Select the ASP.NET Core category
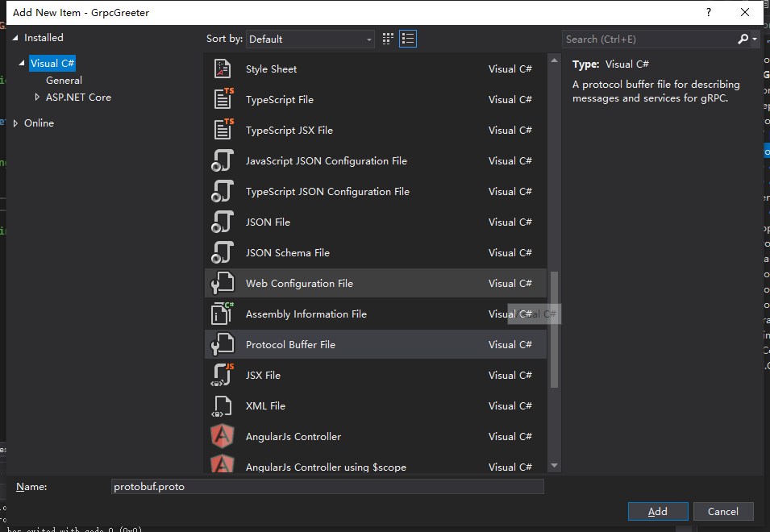The image size is (770, 532). 78,98
